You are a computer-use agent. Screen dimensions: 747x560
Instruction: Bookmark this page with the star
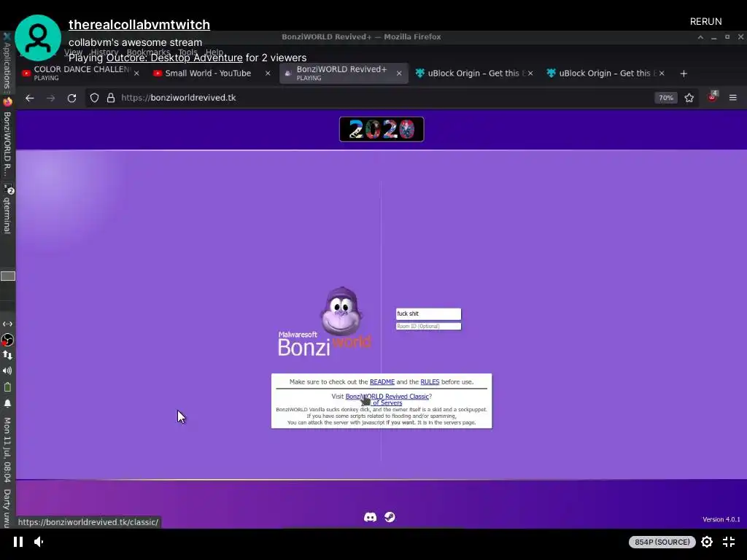(689, 98)
